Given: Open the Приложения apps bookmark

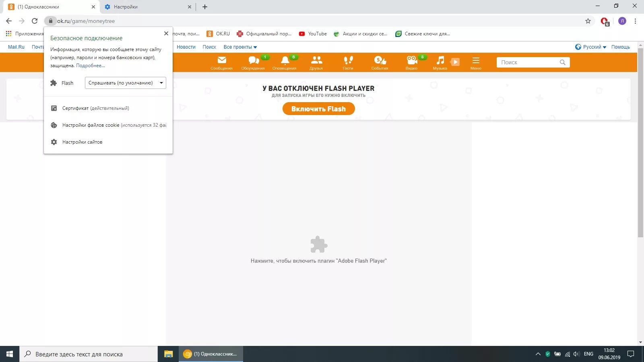Looking at the screenshot, I should point(25,34).
